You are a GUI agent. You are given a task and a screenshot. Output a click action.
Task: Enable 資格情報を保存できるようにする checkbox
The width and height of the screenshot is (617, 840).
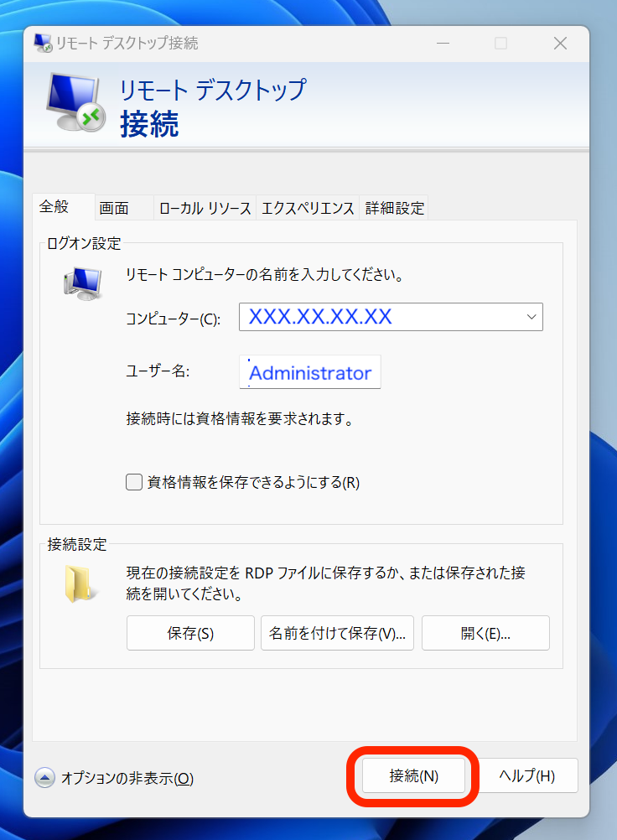pos(134,482)
